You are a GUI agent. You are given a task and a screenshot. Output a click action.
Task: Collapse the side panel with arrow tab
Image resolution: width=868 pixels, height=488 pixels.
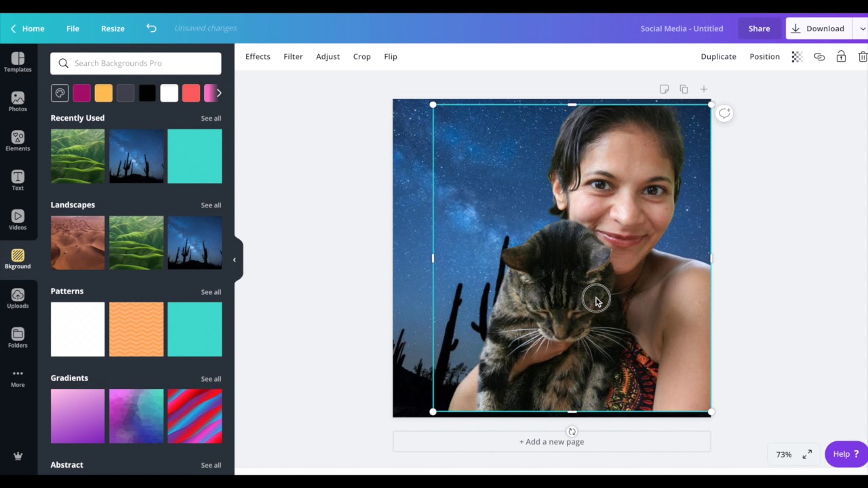(235, 260)
